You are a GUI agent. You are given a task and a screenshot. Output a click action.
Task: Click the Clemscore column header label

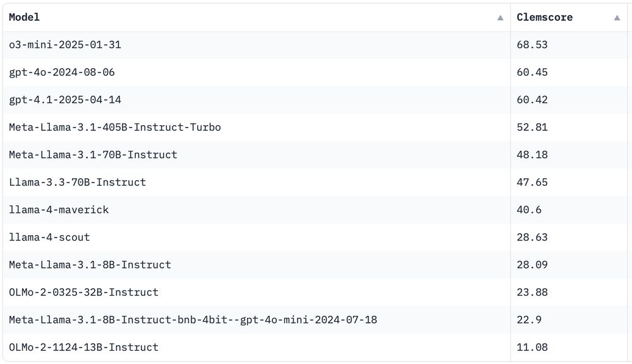click(x=545, y=17)
